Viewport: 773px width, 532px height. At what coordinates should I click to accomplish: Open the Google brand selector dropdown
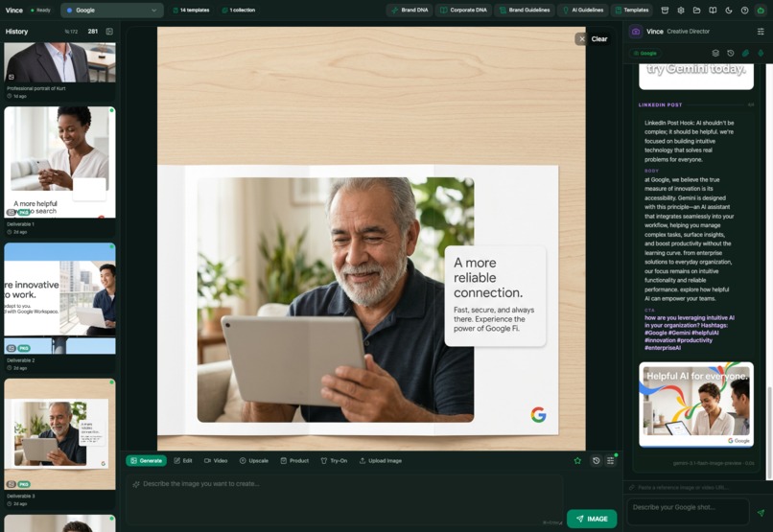[112, 10]
